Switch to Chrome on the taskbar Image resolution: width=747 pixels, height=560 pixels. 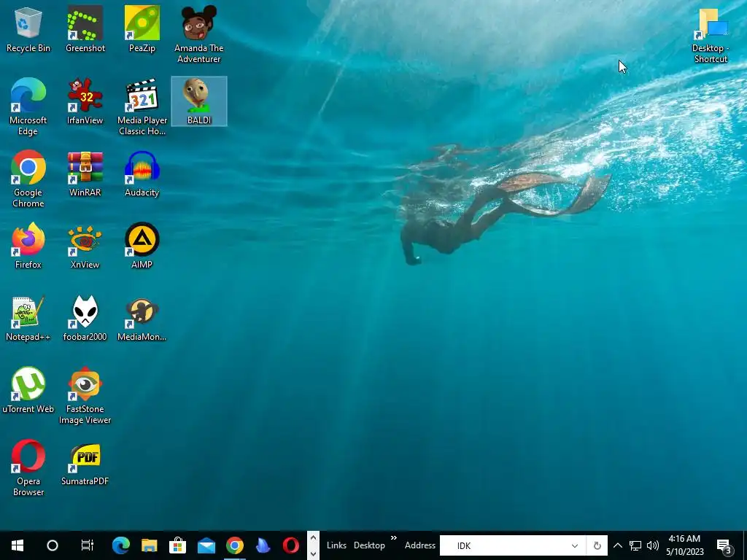point(234,545)
